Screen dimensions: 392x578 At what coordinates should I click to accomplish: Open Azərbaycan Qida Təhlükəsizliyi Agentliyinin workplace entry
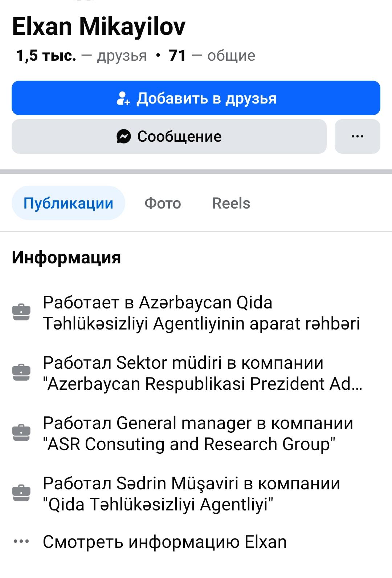coord(201,313)
